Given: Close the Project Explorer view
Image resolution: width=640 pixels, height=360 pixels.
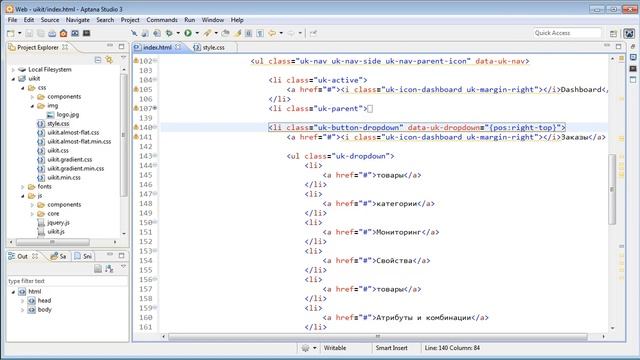Looking at the screenshot, I should 64,47.
